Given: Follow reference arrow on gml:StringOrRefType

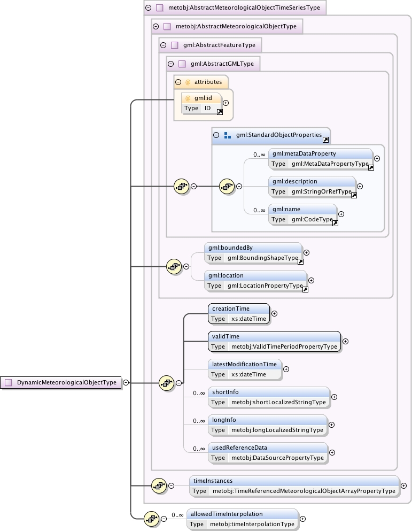Looking at the screenshot, I should coord(354,196).
